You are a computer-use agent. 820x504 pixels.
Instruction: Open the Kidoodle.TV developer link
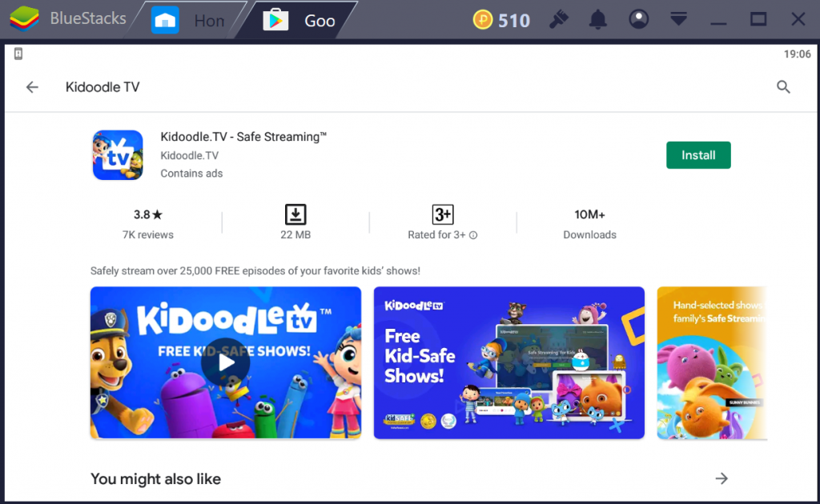pos(189,155)
